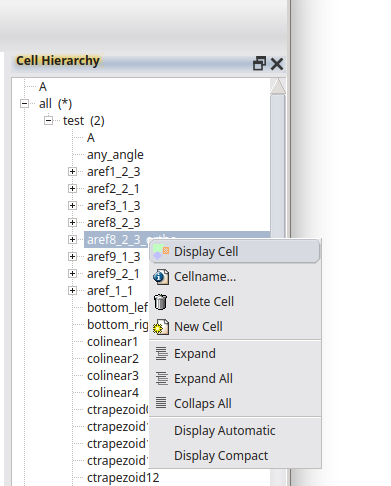
Task: Select the aref3_1_3 cell
Action: point(114,206)
